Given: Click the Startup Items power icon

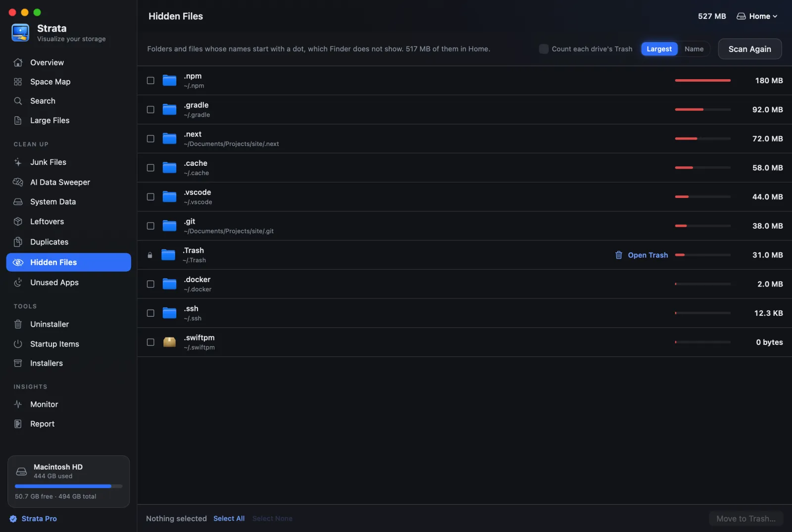Looking at the screenshot, I should [18, 344].
